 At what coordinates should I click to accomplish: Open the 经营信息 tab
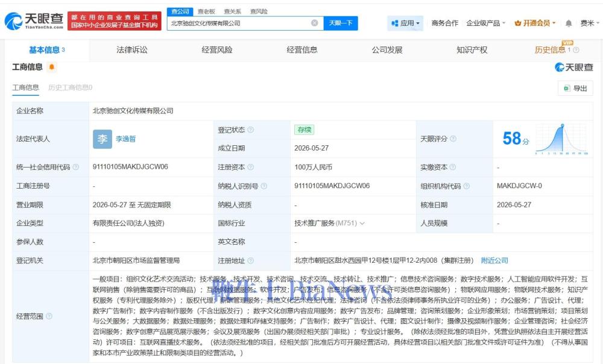point(302,50)
